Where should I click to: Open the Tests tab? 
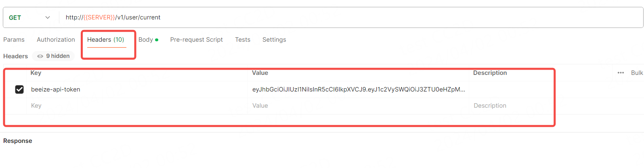(x=243, y=40)
